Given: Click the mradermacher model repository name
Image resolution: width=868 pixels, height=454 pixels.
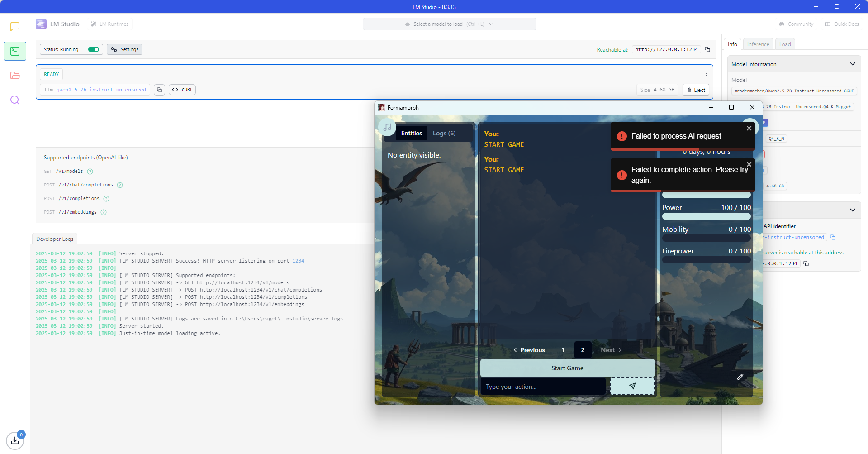Looking at the screenshot, I should click(794, 91).
